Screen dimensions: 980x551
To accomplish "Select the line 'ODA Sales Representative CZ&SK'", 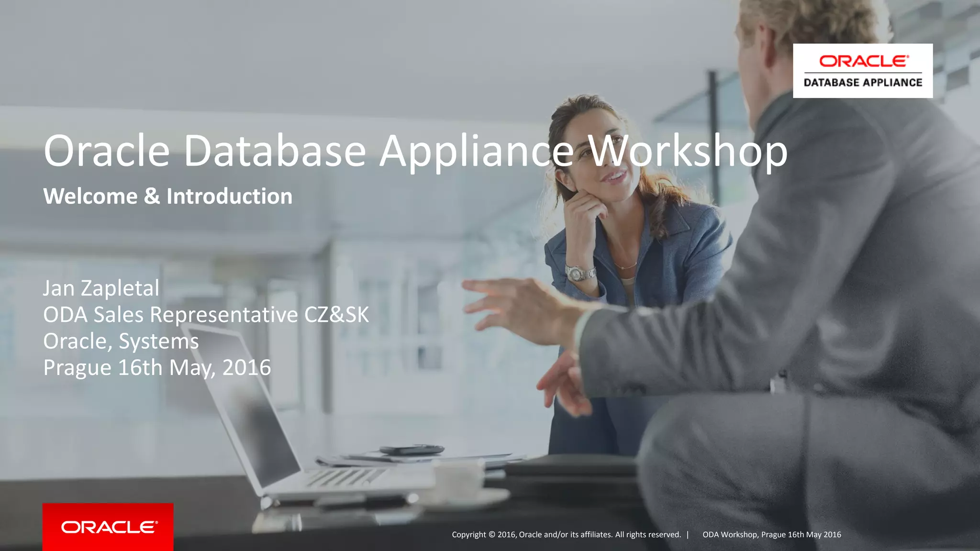I will (x=206, y=315).
